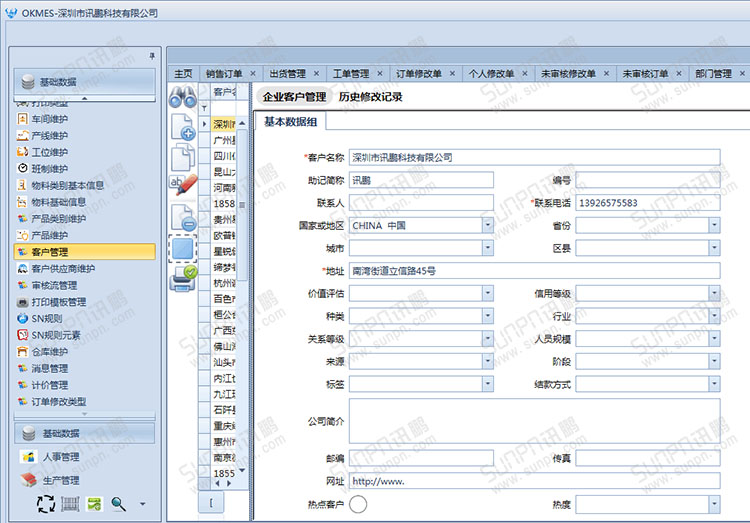This screenshot has width=750, height=523.
Task: Click the refresh arrows icon in sidebar footer
Action: (45, 504)
